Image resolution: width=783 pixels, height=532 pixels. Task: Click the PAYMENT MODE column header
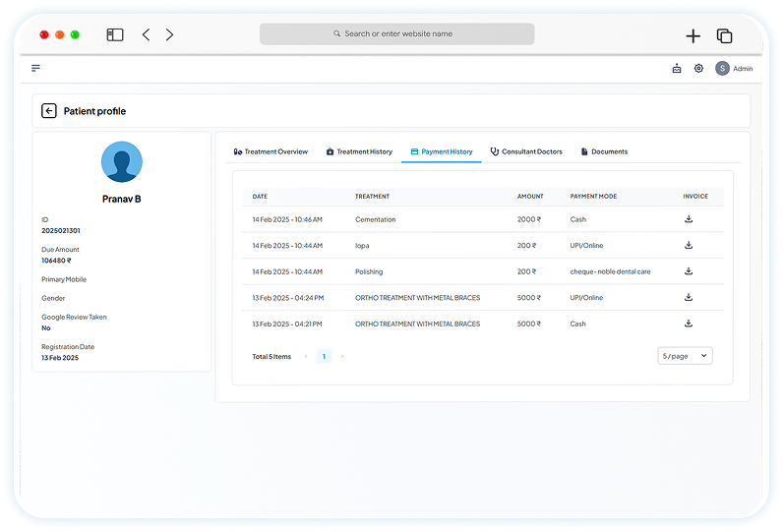coord(593,197)
